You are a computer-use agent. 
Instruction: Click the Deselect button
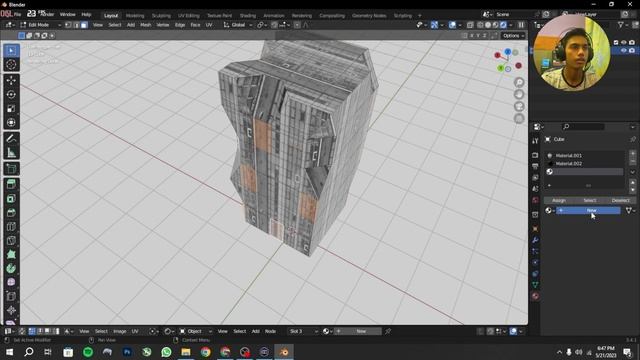pos(620,200)
